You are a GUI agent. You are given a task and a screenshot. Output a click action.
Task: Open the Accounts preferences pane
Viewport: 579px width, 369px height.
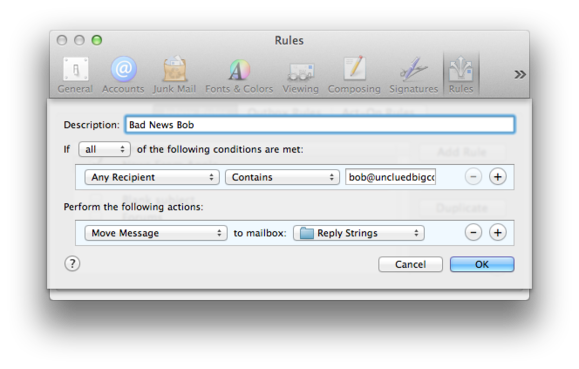pyautogui.click(x=123, y=75)
